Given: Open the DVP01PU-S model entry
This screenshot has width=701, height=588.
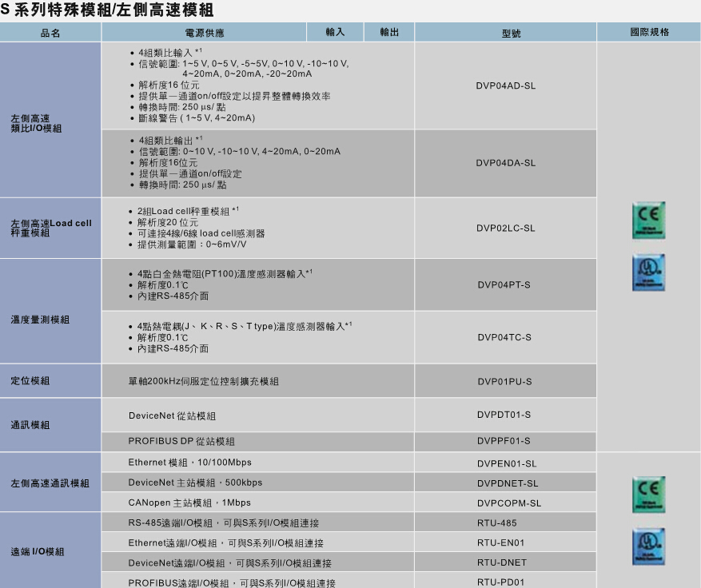Looking at the screenshot, I should point(504,382).
